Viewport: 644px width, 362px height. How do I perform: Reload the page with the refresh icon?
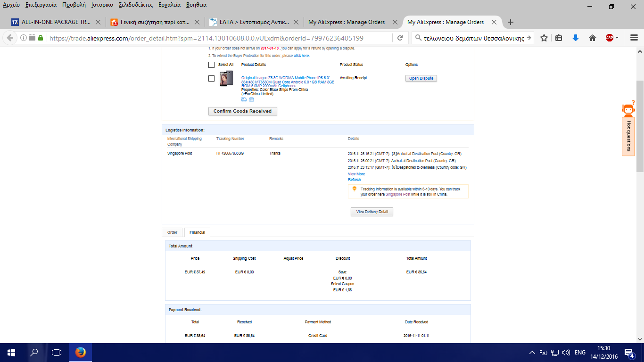(x=400, y=38)
